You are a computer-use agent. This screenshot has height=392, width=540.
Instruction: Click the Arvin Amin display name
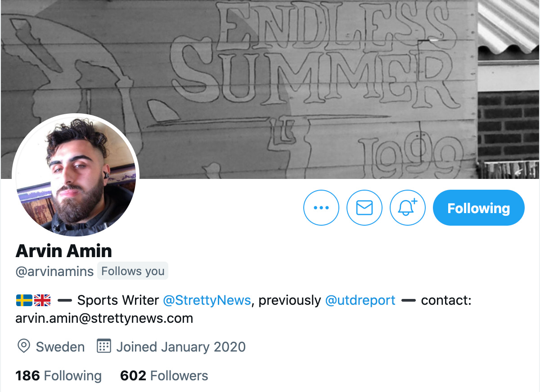pos(64,251)
